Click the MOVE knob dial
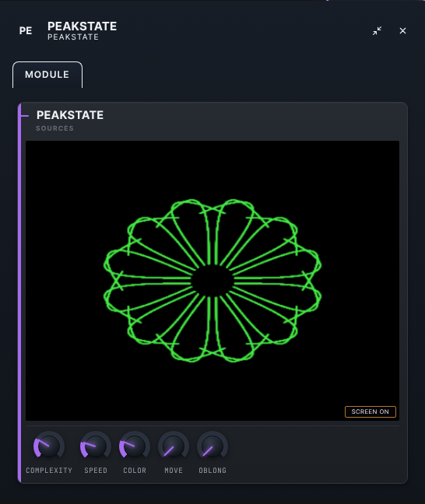This screenshot has height=504, width=425. [x=174, y=446]
